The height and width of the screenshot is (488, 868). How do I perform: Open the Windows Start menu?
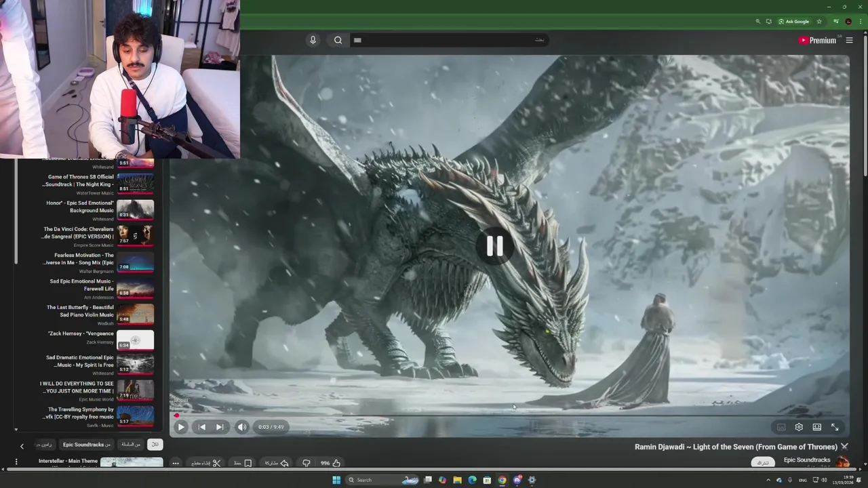tap(336, 480)
